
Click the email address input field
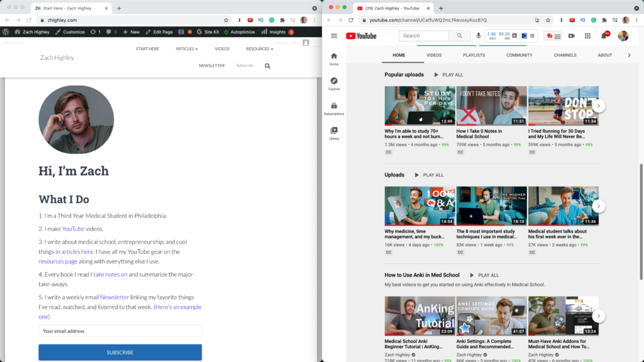tap(120, 331)
